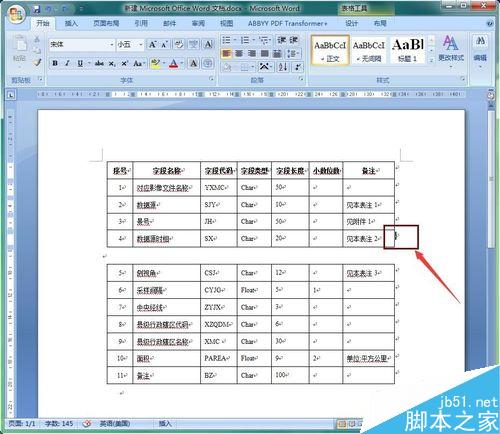Toggle Italic formatting
This screenshot has height=434, width=500.
coord(67,63)
